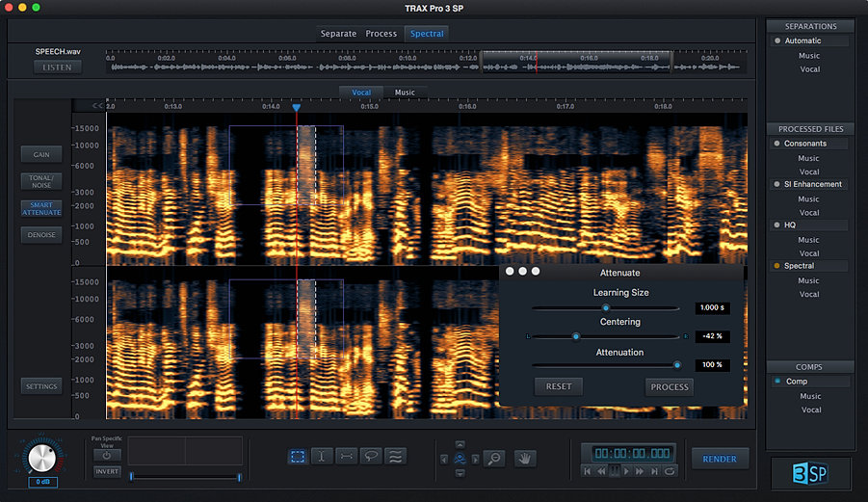Switch to the Separate tab
The width and height of the screenshot is (868, 502).
coord(338,34)
